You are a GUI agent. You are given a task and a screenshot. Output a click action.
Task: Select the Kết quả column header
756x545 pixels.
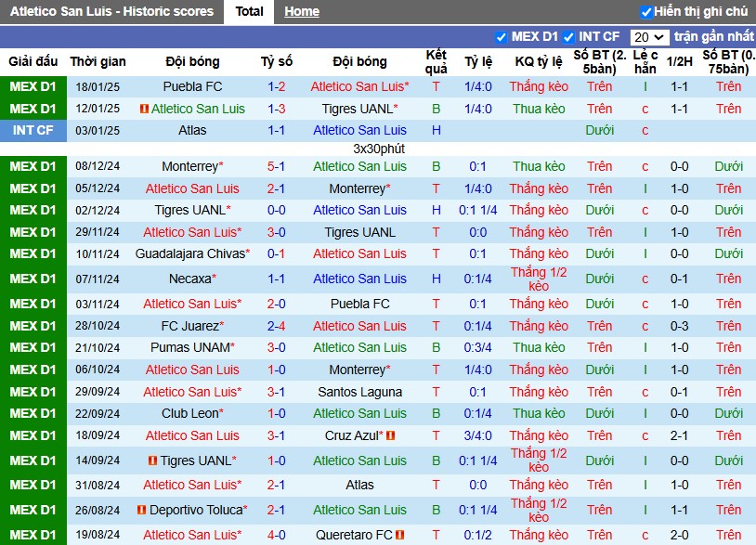point(436,61)
